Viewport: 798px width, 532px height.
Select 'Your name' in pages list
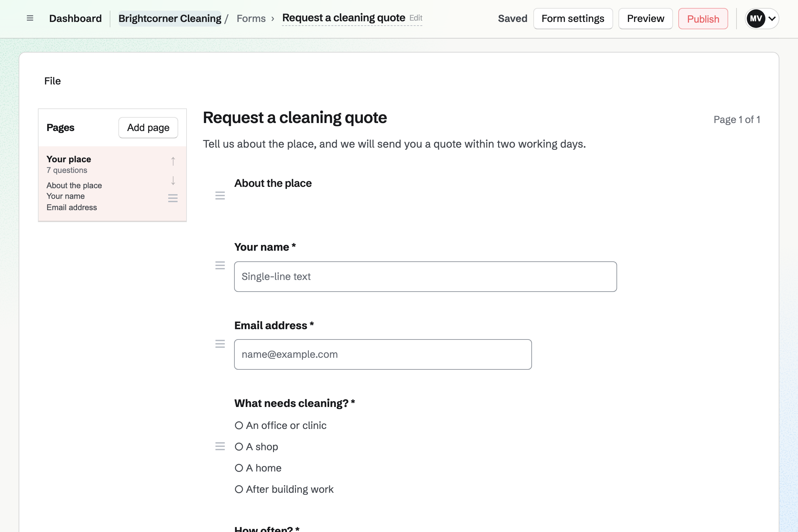[66, 196]
